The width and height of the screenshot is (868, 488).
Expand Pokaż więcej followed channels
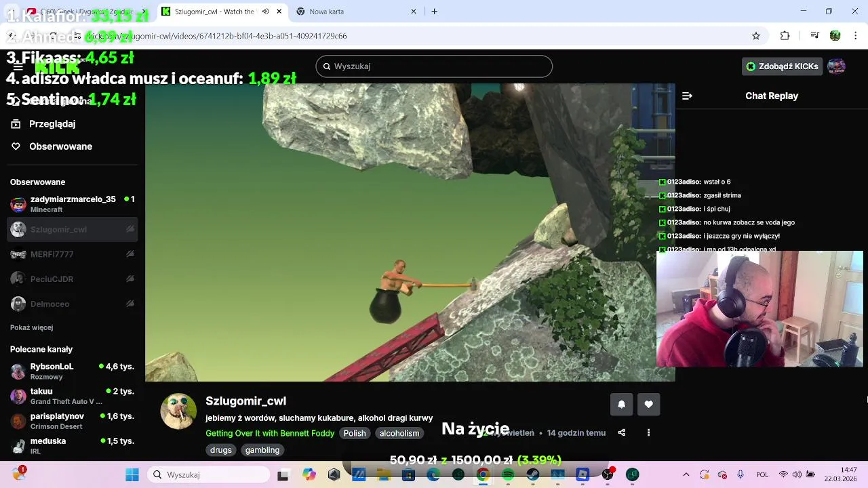point(31,327)
